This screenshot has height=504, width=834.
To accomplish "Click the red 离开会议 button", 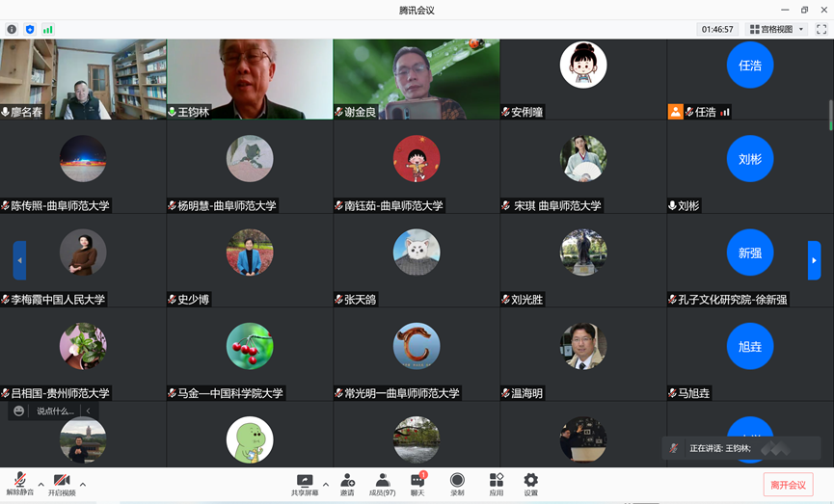I will 788,484.
